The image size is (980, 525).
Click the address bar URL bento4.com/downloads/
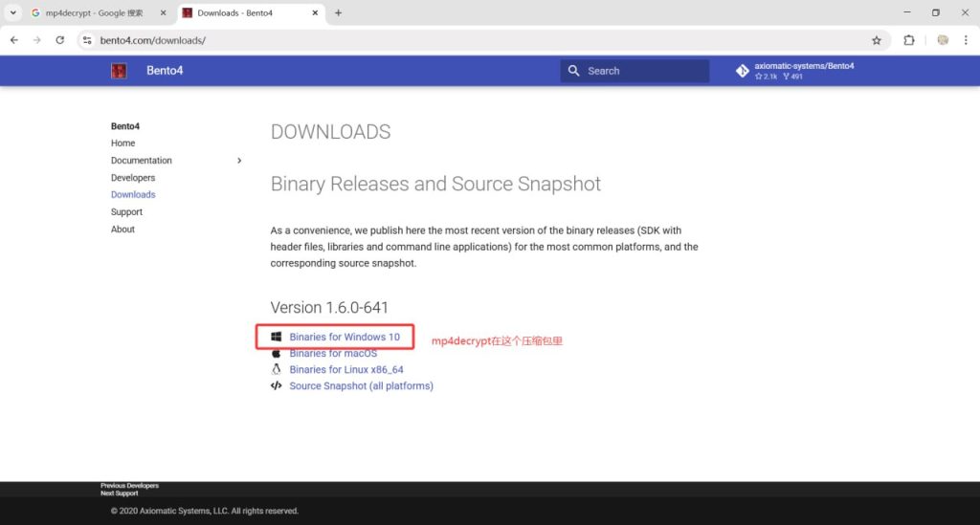[x=152, y=40]
